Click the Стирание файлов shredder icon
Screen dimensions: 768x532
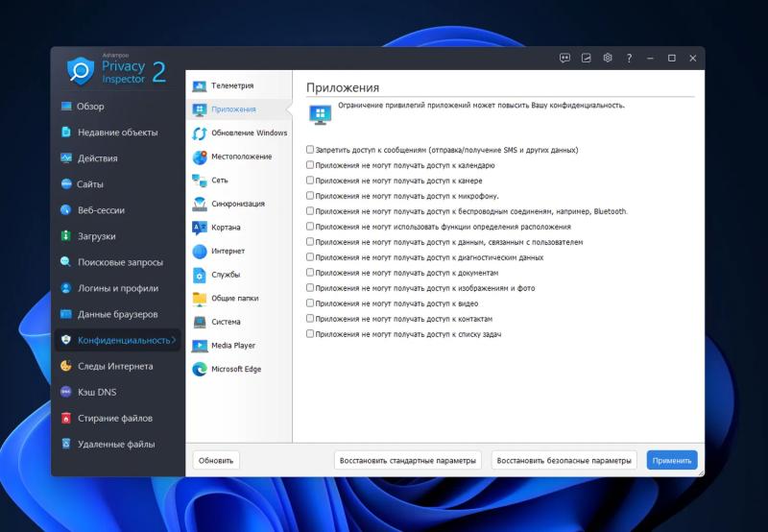(66, 418)
